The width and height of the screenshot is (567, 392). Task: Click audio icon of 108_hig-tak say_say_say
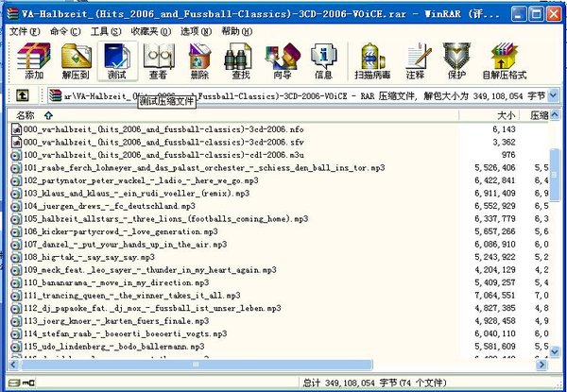(x=15, y=258)
